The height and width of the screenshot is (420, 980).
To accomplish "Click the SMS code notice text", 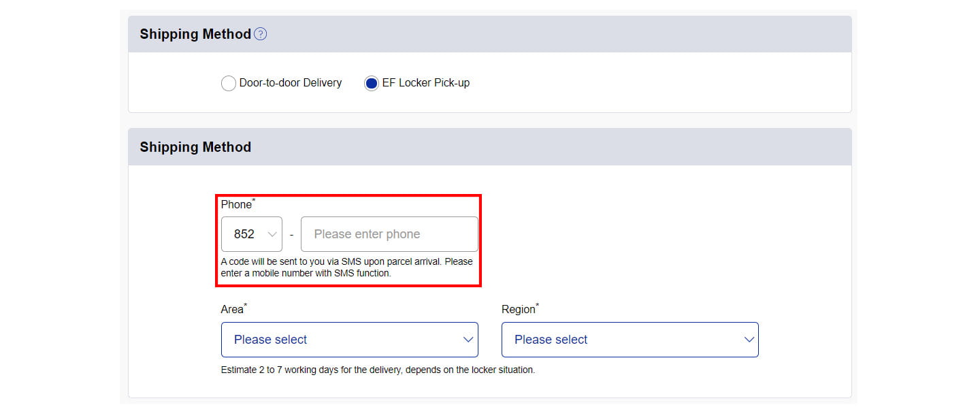I will point(347,267).
